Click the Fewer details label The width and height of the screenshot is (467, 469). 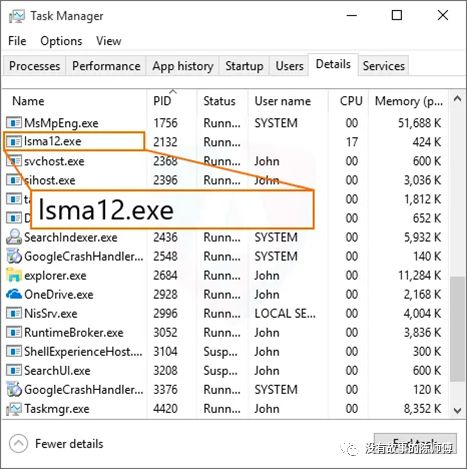point(69,444)
